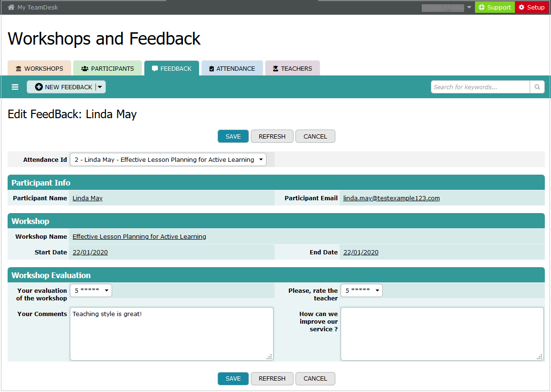Switch to the Participants tab
This screenshot has width=551, height=392.
(107, 68)
